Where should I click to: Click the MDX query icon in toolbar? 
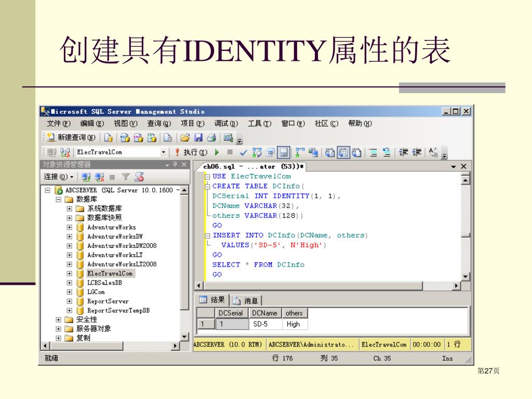[x=125, y=137]
